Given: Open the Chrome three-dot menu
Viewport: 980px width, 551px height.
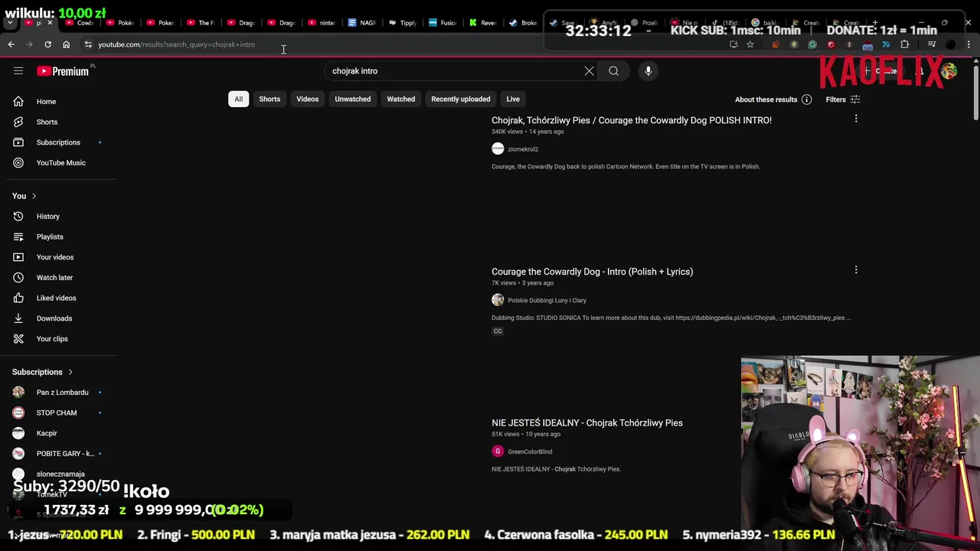Looking at the screenshot, I should point(969,44).
